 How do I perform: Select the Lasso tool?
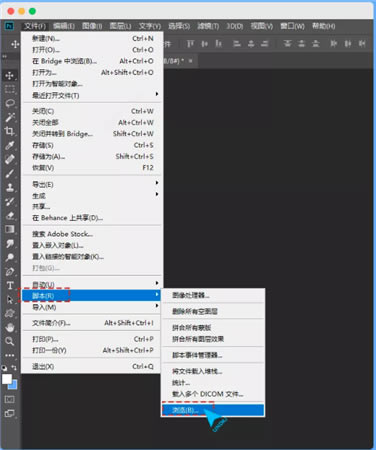point(10,103)
